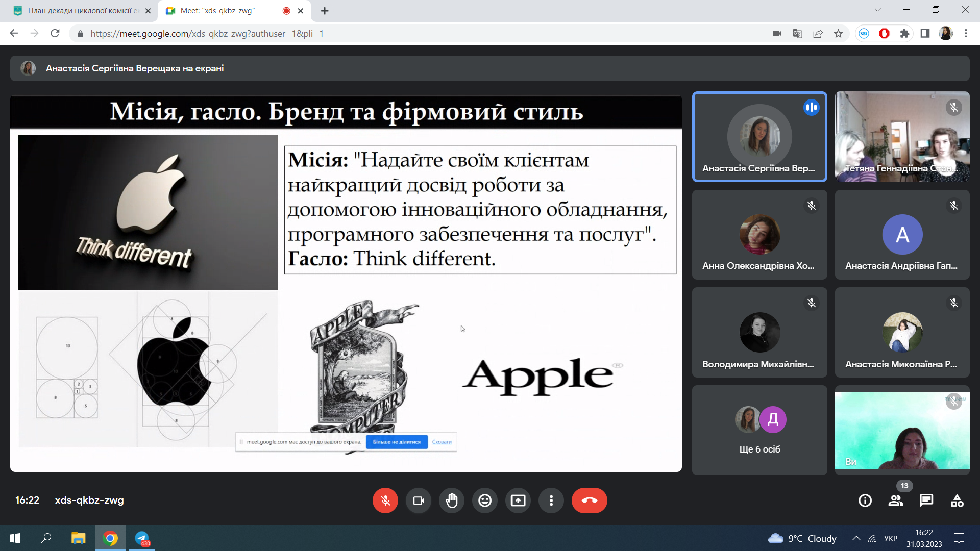This screenshot has width=980, height=551.
Task: Open the emoji reactions panel
Action: 485,500
